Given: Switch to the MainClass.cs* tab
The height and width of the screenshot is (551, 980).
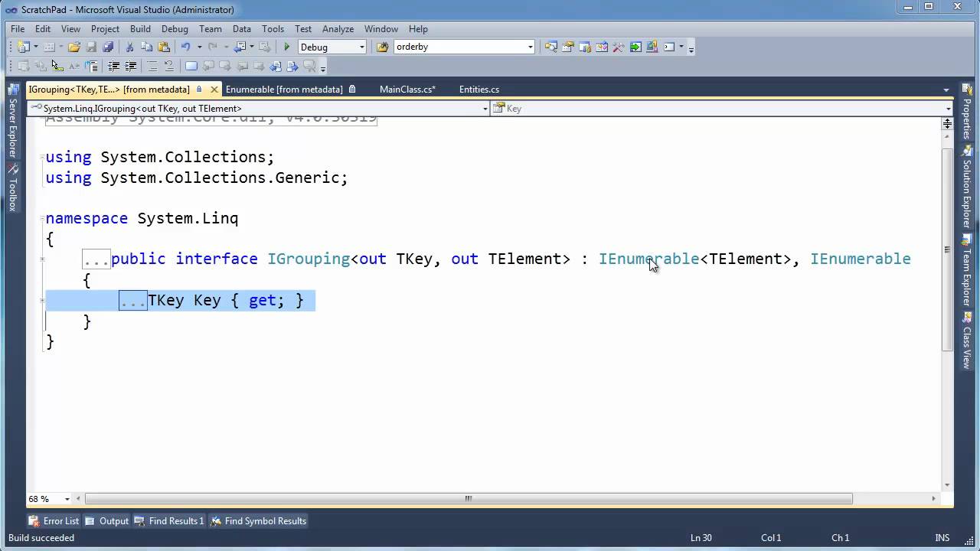Looking at the screenshot, I should (x=407, y=90).
